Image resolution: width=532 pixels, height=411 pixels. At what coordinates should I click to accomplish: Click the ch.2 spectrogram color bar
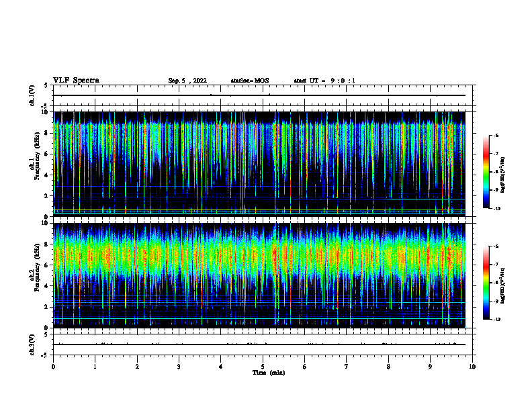tap(486, 283)
